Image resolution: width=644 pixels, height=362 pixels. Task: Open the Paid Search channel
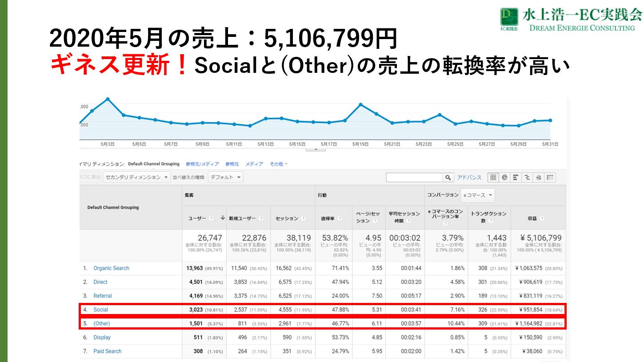point(108,351)
